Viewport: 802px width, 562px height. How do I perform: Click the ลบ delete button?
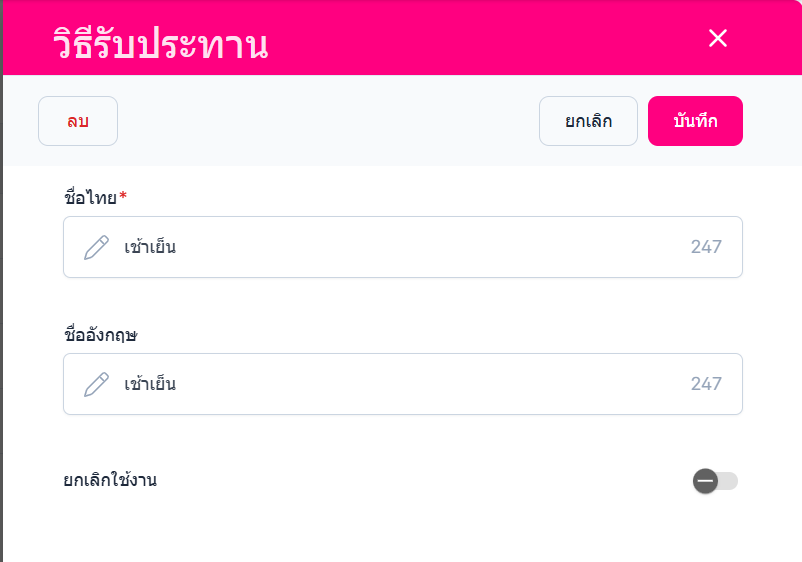tap(78, 121)
